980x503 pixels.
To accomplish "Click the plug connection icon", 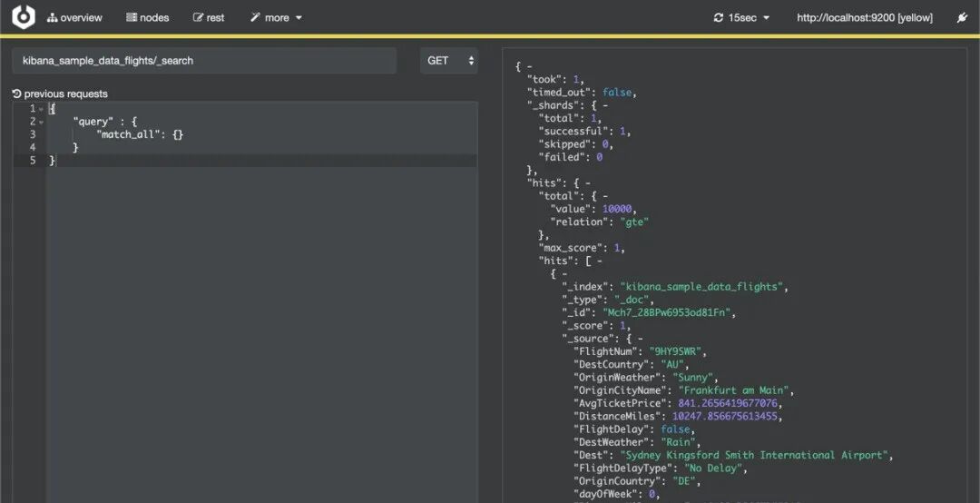I will (962, 17).
